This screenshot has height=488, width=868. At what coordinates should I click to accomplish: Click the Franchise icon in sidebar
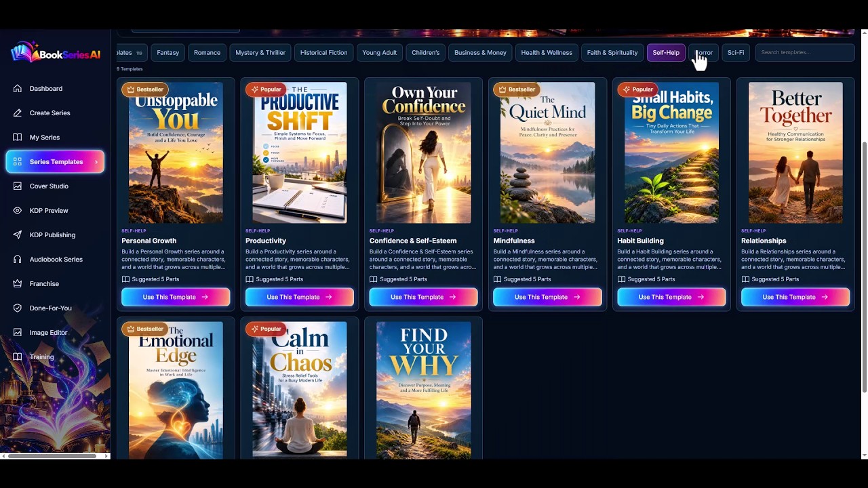click(x=18, y=284)
